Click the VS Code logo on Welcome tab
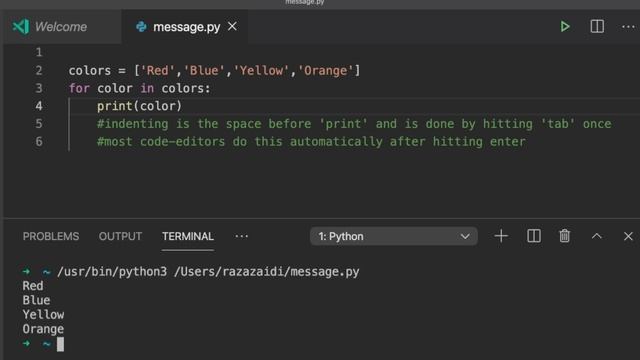The image size is (640, 360). (x=21, y=27)
